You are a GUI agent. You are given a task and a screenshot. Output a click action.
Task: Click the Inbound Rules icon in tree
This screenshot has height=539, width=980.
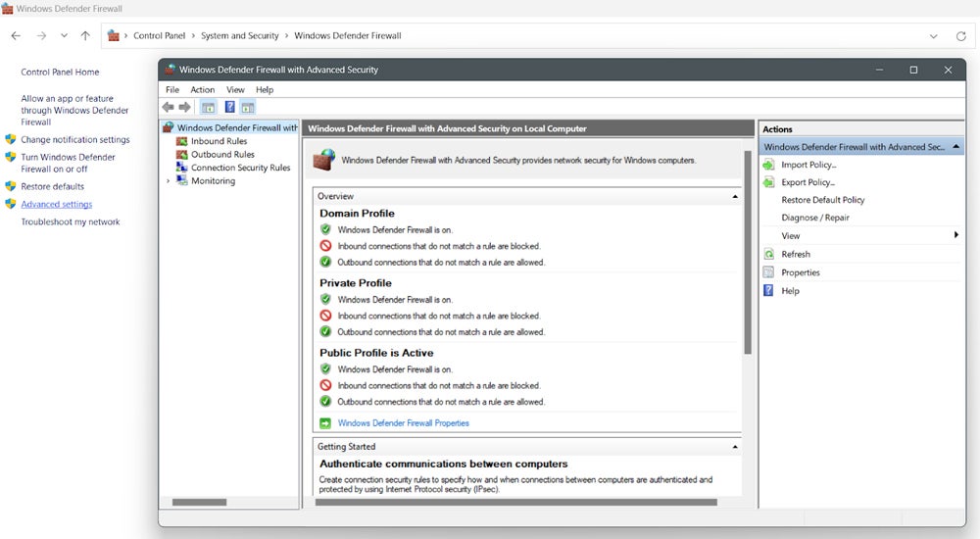182,141
